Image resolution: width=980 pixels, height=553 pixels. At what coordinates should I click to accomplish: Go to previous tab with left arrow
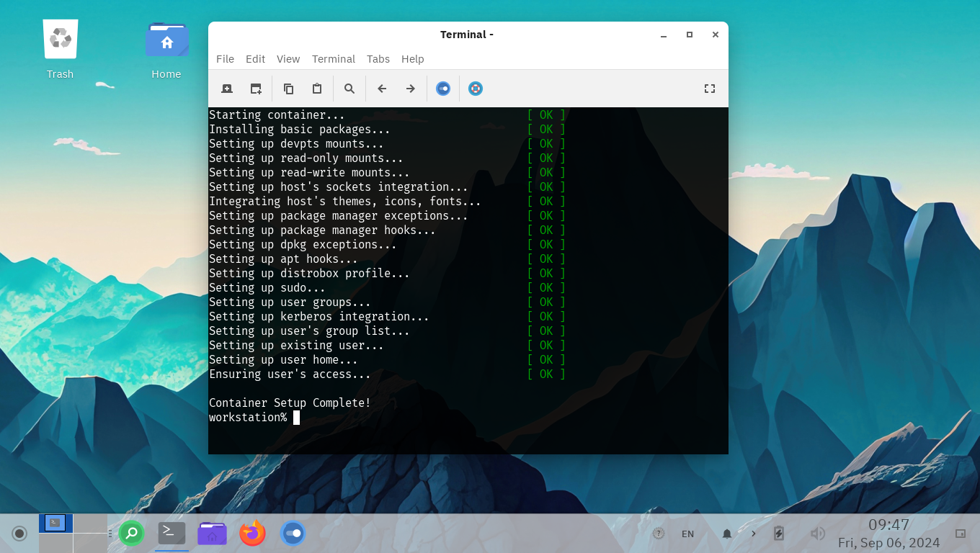[382, 89]
